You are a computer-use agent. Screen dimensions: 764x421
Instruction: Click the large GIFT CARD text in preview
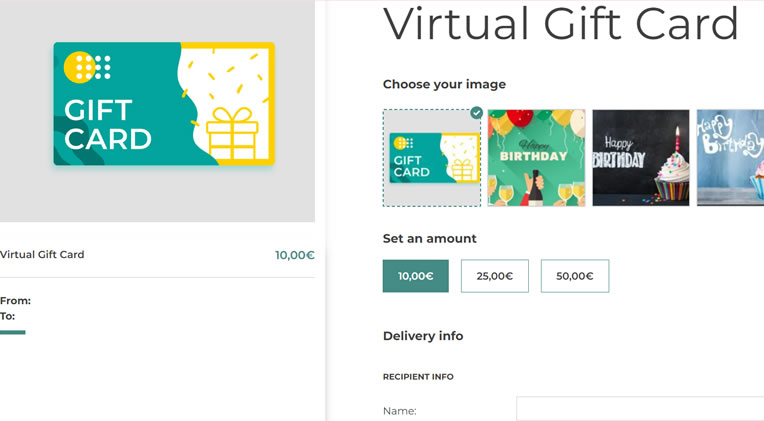click(x=108, y=124)
